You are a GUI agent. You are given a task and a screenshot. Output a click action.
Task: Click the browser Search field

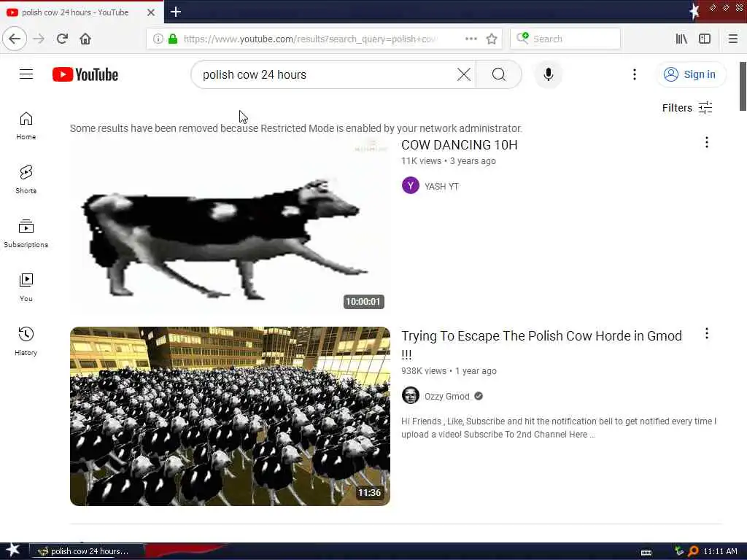tap(565, 39)
